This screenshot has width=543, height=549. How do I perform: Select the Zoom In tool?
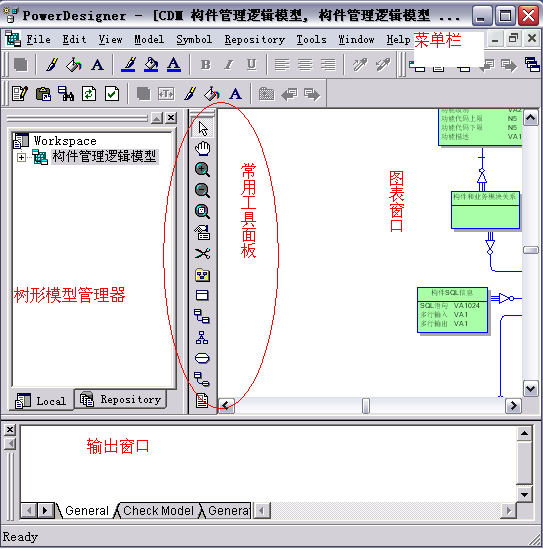pyautogui.click(x=202, y=169)
